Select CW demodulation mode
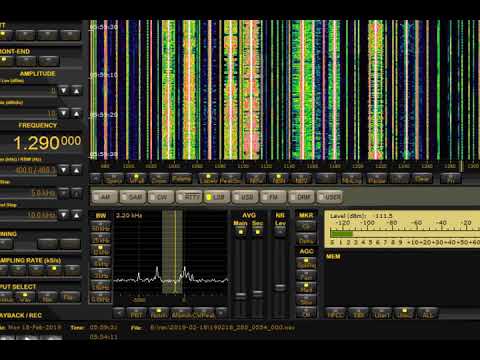 point(161,197)
